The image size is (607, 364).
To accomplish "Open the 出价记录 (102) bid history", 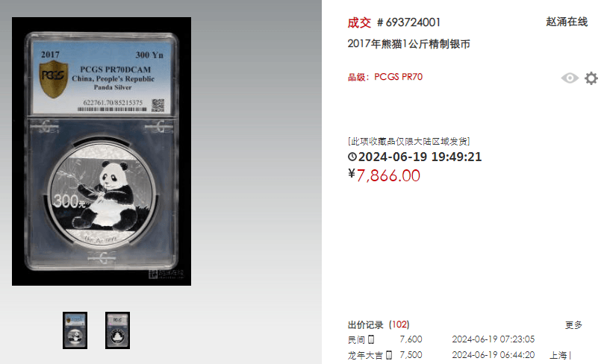I will tap(379, 324).
